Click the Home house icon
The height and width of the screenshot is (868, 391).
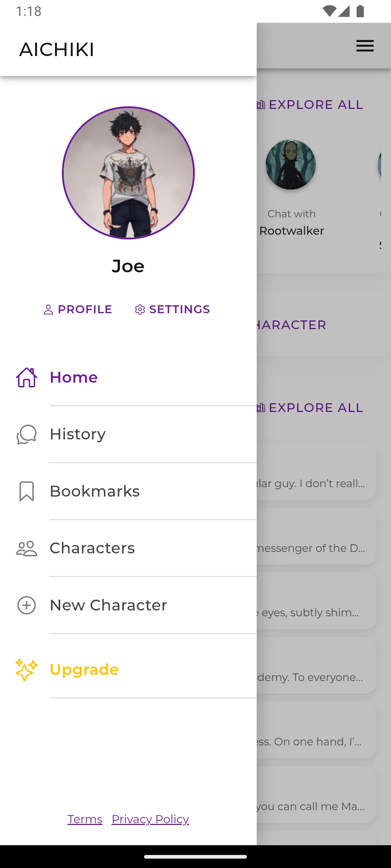26,378
